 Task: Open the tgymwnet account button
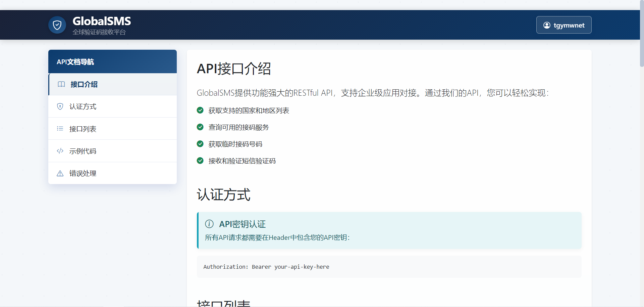point(563,25)
